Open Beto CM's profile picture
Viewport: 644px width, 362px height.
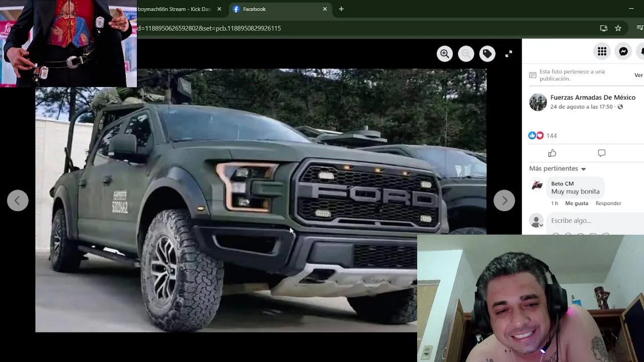click(x=537, y=185)
